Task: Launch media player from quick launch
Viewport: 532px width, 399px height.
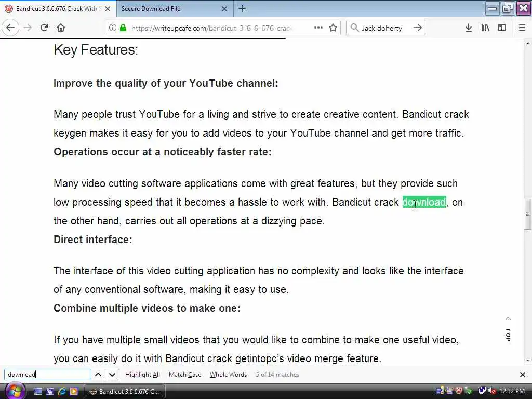Action: coord(74,392)
